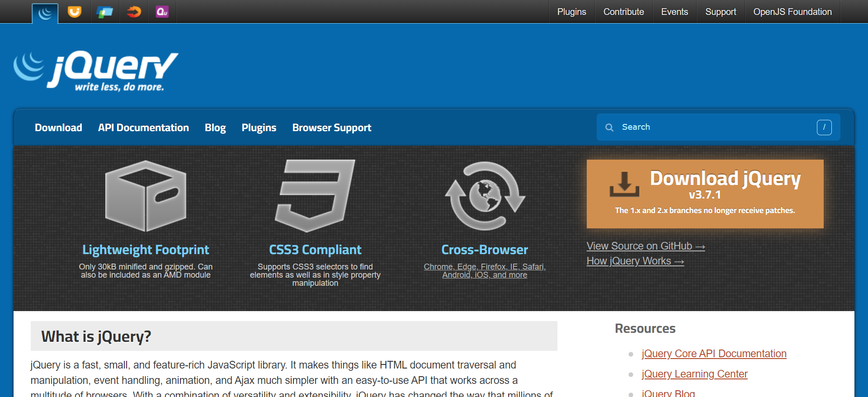Open the QUnit project icon
Screen dimensions: 868x397
[162, 12]
